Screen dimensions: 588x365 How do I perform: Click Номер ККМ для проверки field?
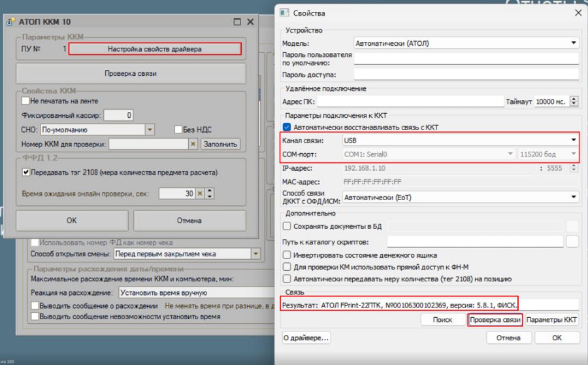tap(148, 144)
